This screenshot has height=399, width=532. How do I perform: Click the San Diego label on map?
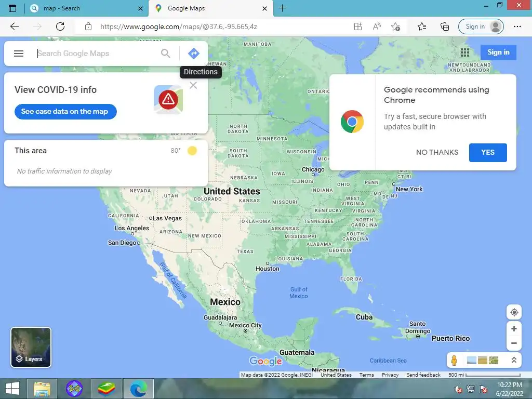point(122,243)
